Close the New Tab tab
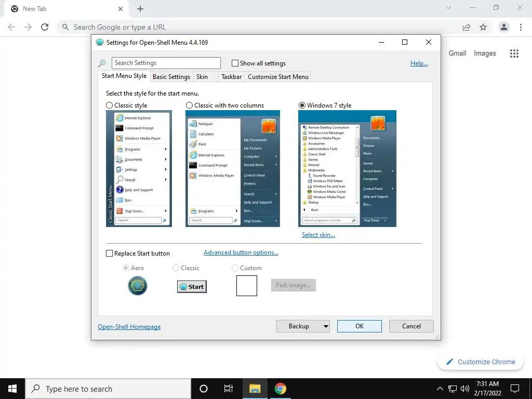The height and width of the screenshot is (399, 532). (x=121, y=9)
